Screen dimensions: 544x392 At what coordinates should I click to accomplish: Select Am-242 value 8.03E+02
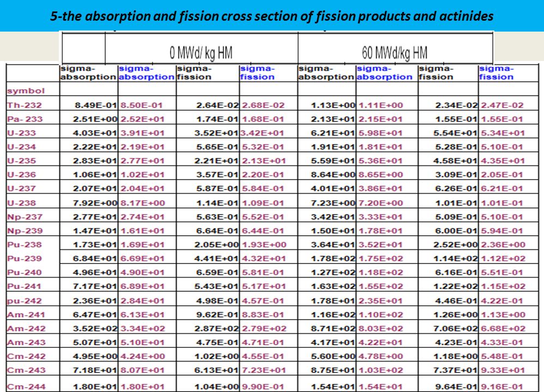click(x=380, y=329)
